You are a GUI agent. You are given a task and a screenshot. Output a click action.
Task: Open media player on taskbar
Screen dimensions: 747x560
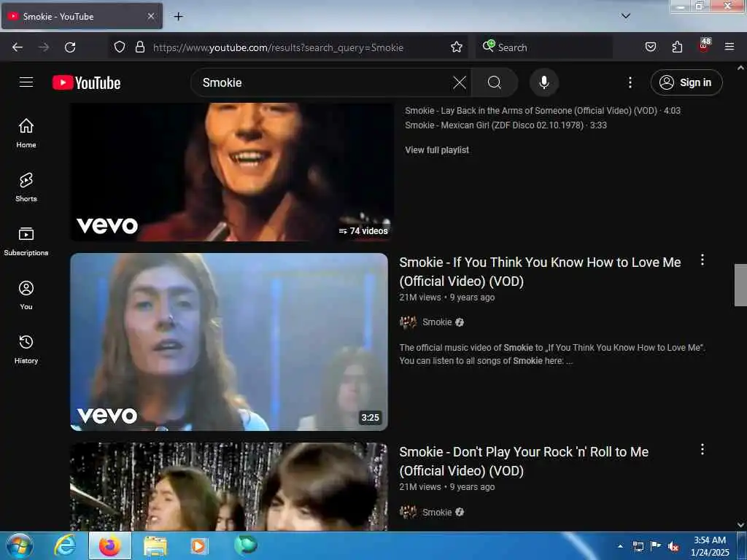199,545
